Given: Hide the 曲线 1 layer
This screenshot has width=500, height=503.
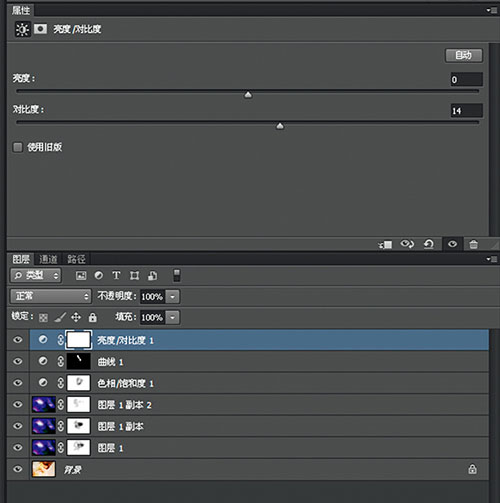Looking at the screenshot, I should point(18,361).
